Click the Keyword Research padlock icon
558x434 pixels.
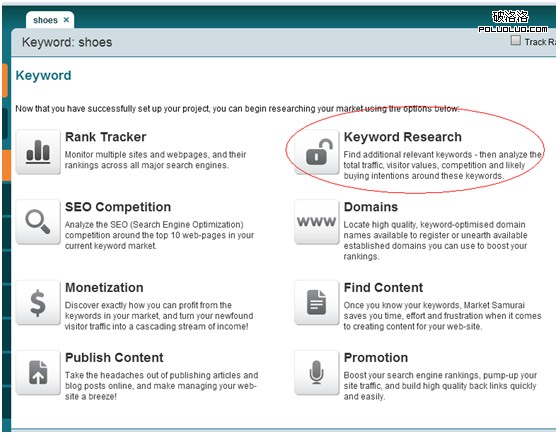pyautogui.click(x=317, y=152)
